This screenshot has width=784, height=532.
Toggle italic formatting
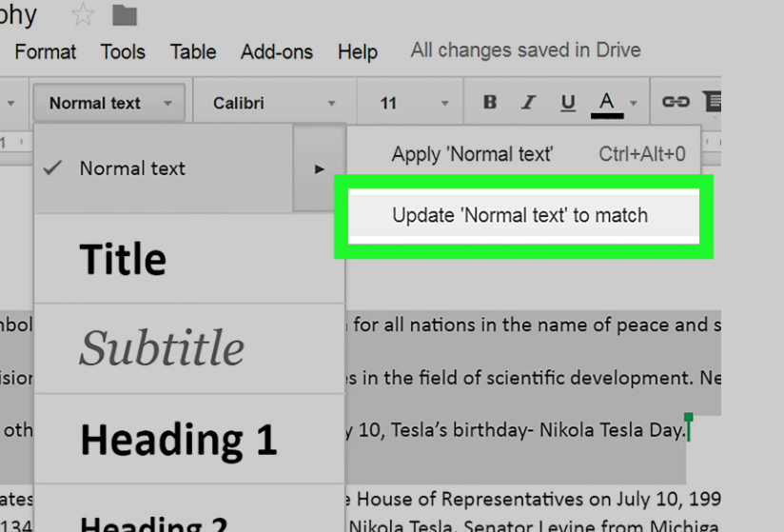(x=529, y=103)
